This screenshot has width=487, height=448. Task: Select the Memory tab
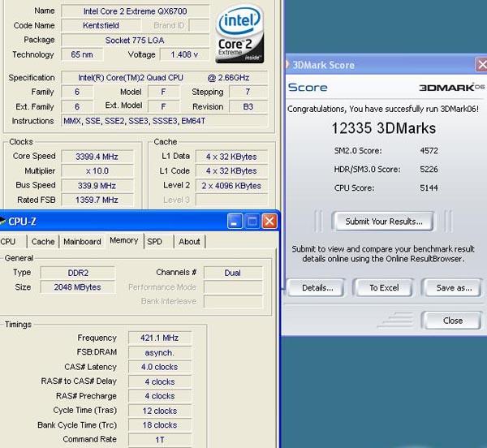pos(124,240)
